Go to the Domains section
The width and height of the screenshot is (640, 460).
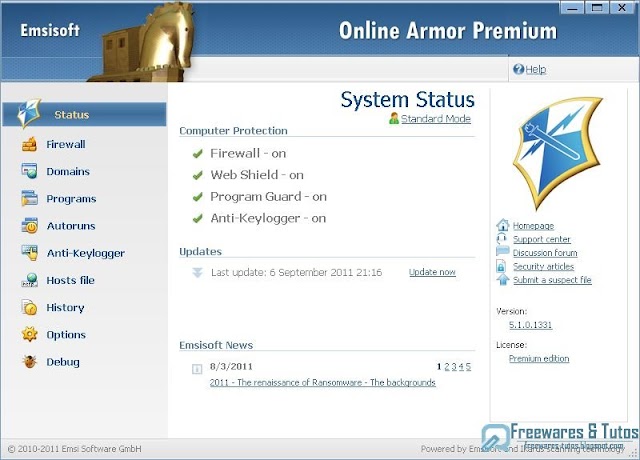(68, 171)
